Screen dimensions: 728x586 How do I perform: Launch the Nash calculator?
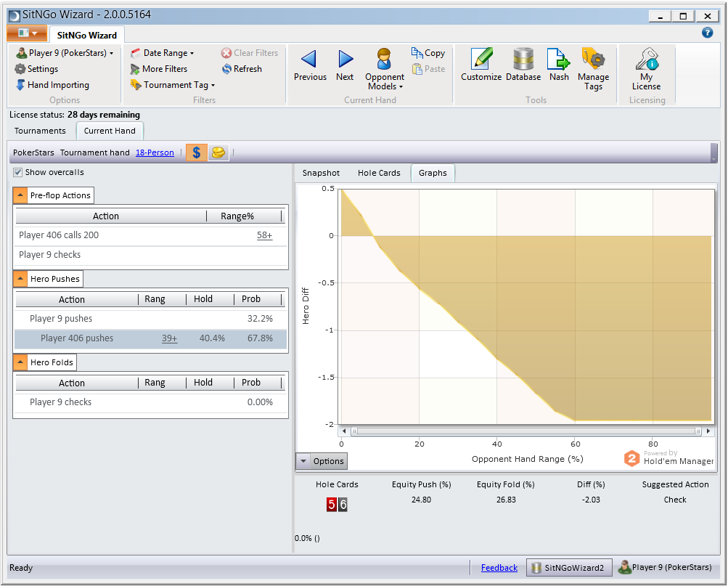(558, 60)
